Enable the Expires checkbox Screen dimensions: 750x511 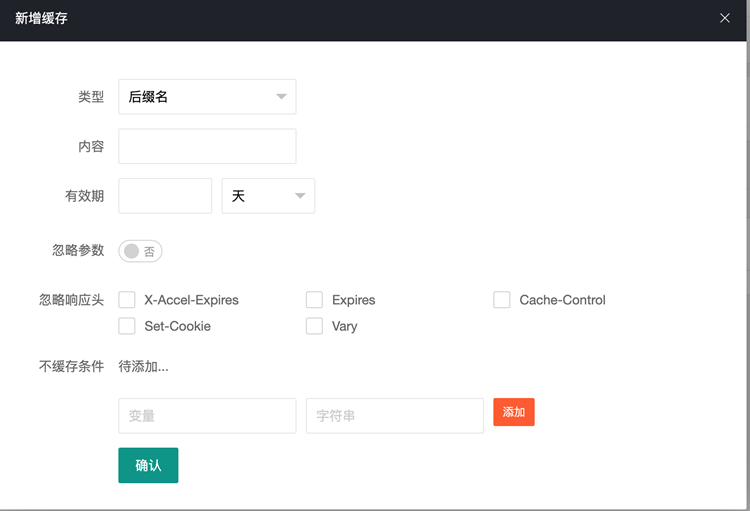coord(314,300)
